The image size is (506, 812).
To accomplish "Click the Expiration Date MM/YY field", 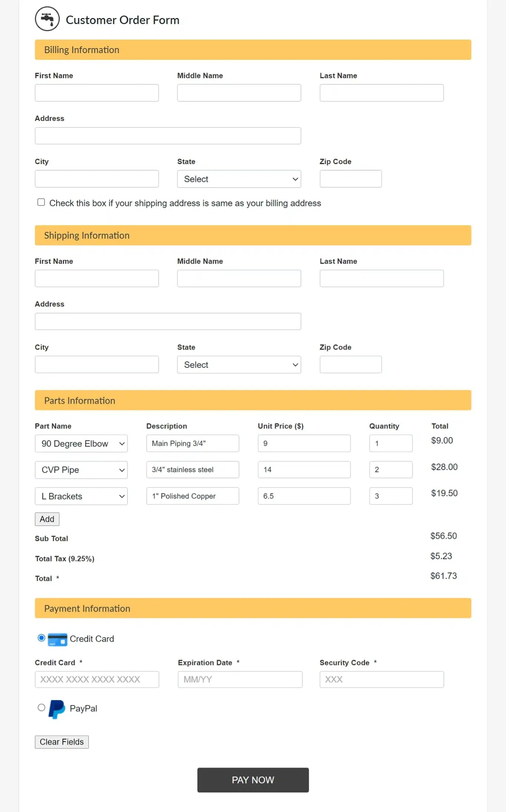I will click(240, 680).
